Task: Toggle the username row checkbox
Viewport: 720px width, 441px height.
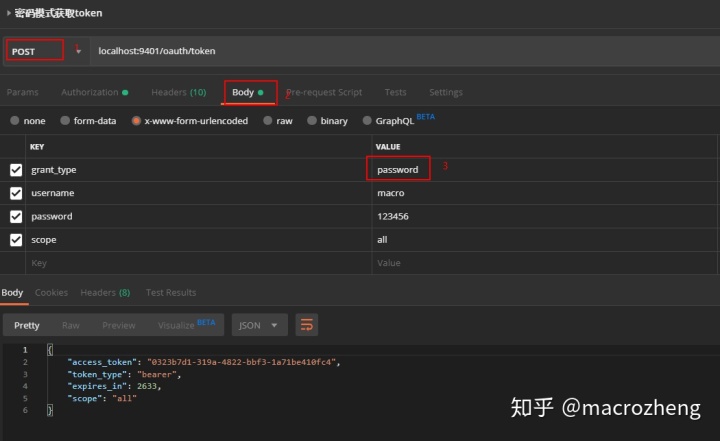Action: point(16,193)
